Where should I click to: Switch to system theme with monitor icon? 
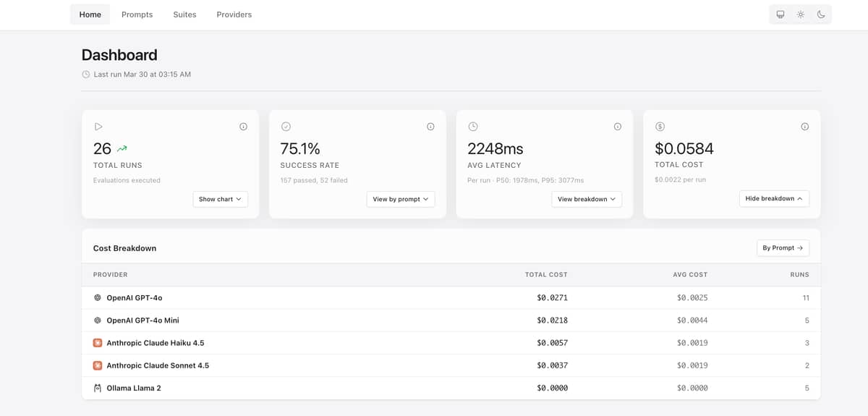tap(780, 14)
